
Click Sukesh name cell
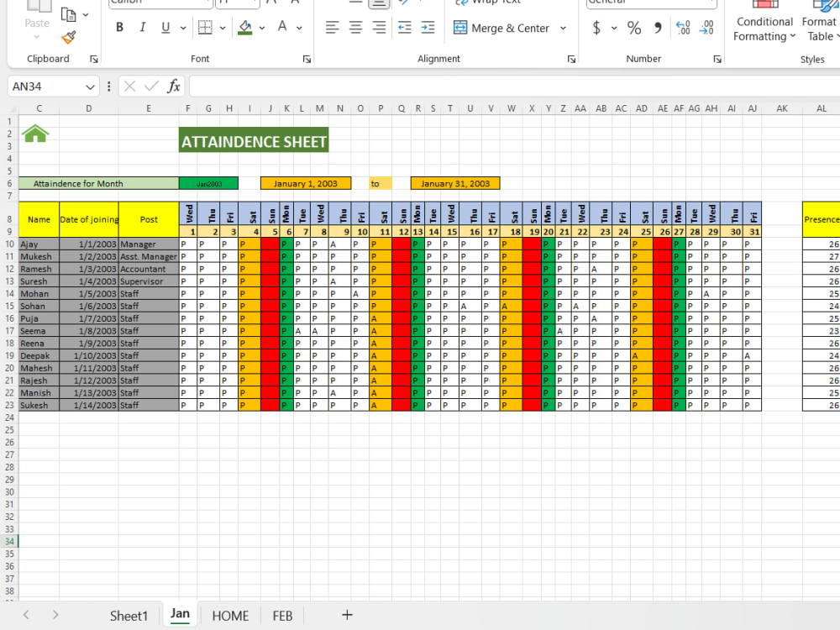click(39, 406)
